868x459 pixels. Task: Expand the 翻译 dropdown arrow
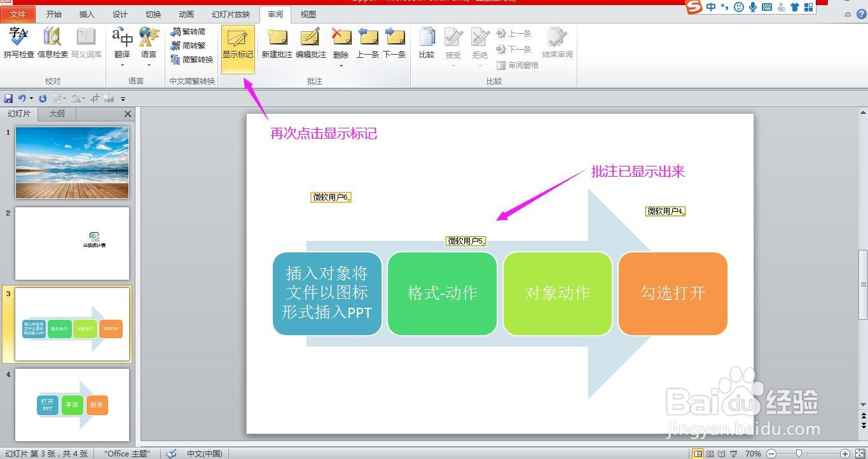tap(122, 65)
